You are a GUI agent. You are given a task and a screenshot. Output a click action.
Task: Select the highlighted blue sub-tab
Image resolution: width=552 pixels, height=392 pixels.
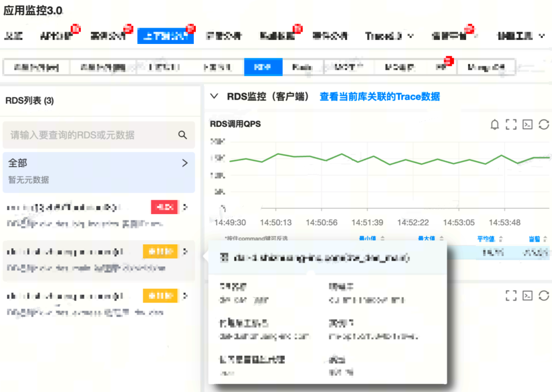tap(263, 67)
